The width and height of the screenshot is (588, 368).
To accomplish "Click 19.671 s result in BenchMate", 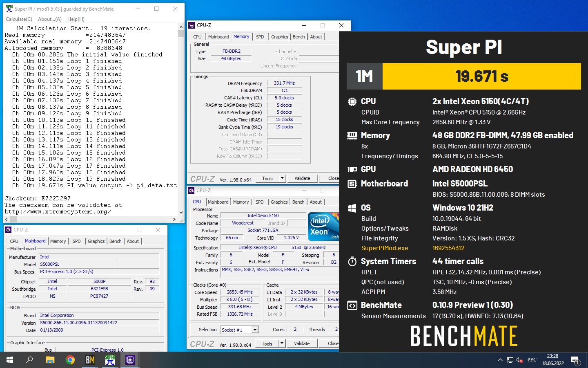I will click(x=482, y=76).
